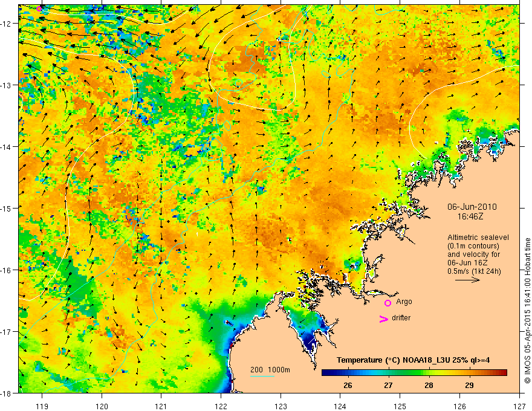This screenshot has width=532, height=411.
Task: Click the date label 06-Jun-2010
Action: click(x=472, y=207)
